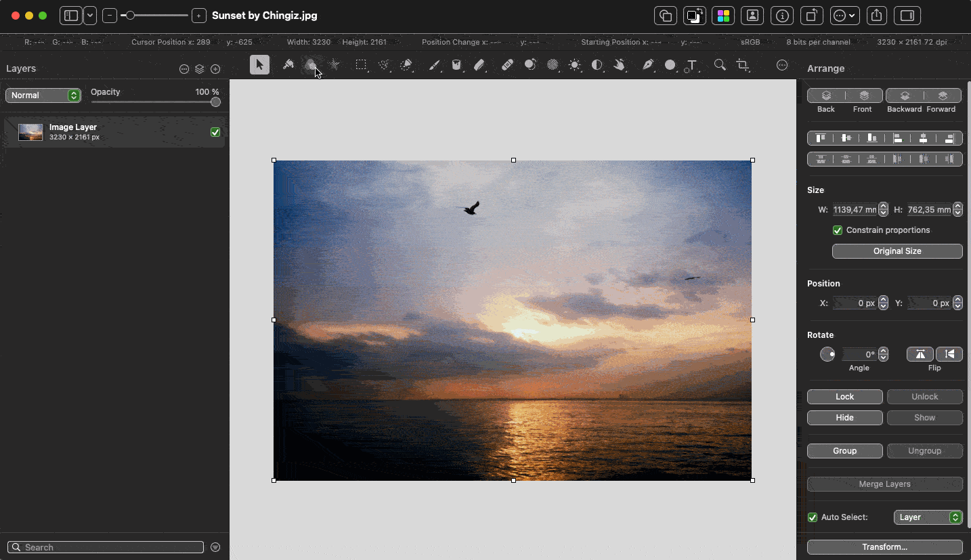Select the Paint brush tool
The image size is (971, 560).
click(x=435, y=65)
